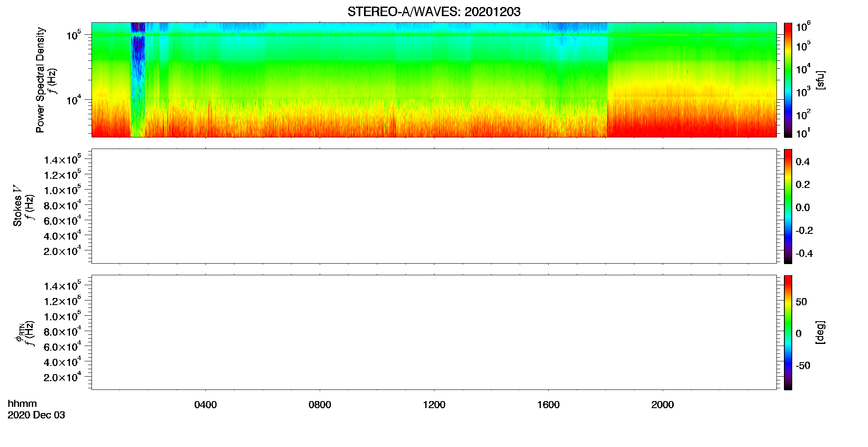Click the Stokes V axis label
The height and width of the screenshot is (447, 868).
point(17,205)
